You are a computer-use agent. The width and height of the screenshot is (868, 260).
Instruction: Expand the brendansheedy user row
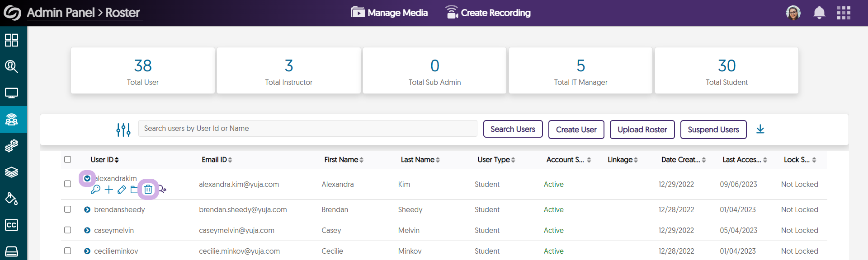pyautogui.click(x=87, y=209)
